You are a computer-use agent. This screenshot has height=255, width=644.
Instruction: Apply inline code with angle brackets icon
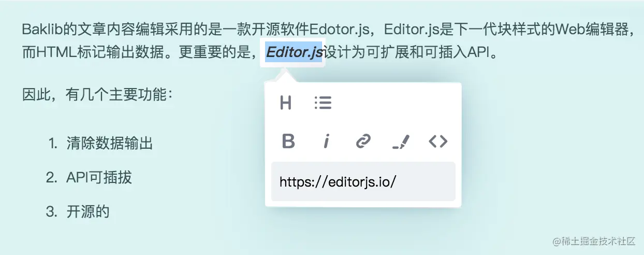(438, 141)
